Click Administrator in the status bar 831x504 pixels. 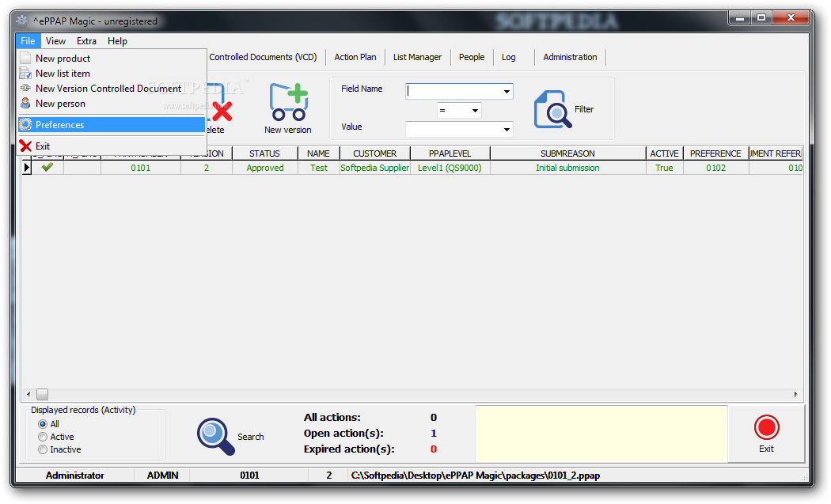click(74, 476)
